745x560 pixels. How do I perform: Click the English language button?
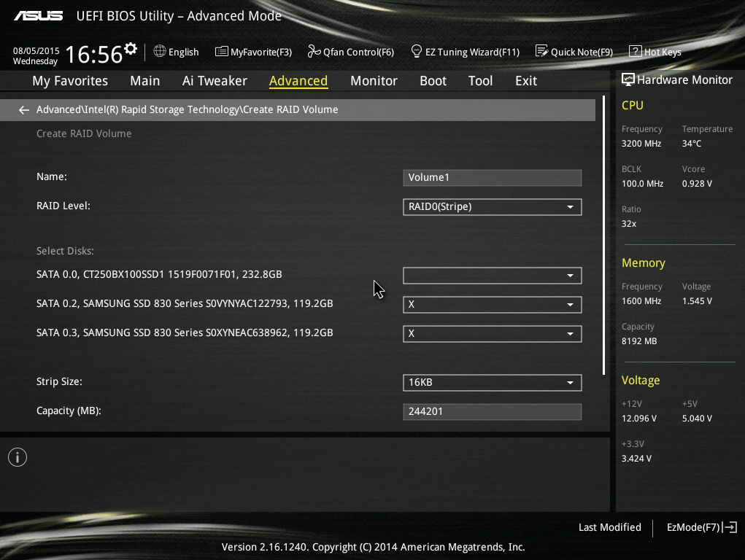183,52
